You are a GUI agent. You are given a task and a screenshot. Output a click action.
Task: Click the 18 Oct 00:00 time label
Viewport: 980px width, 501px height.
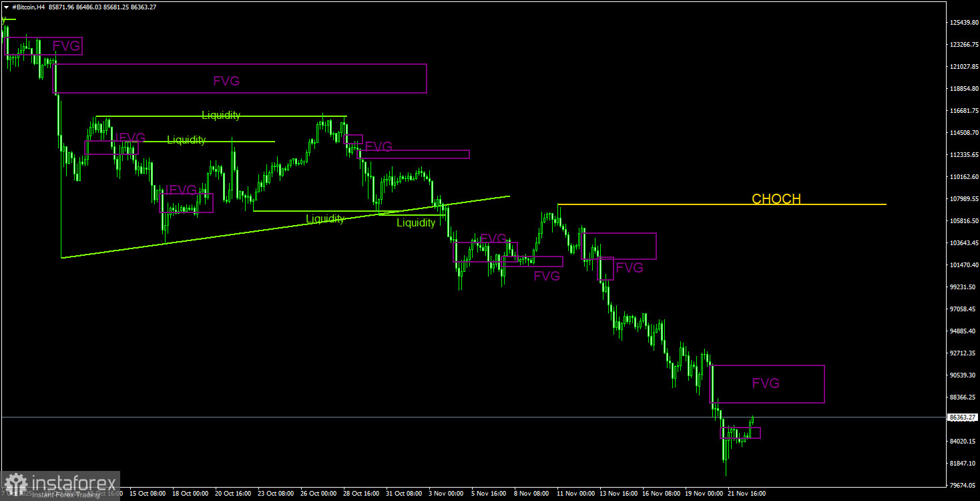tap(190, 494)
